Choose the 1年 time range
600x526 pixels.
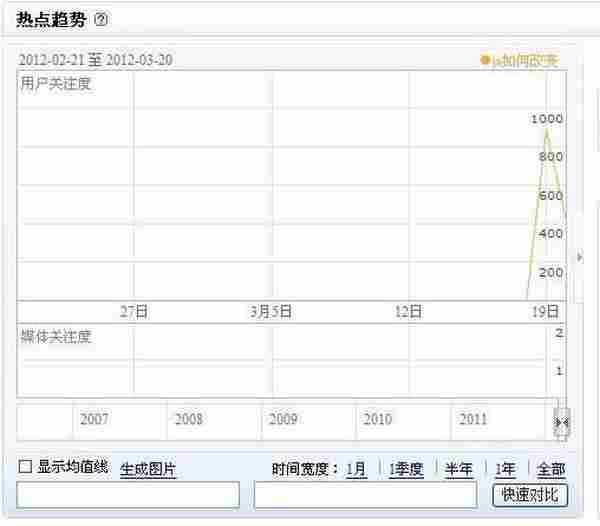[505, 469]
